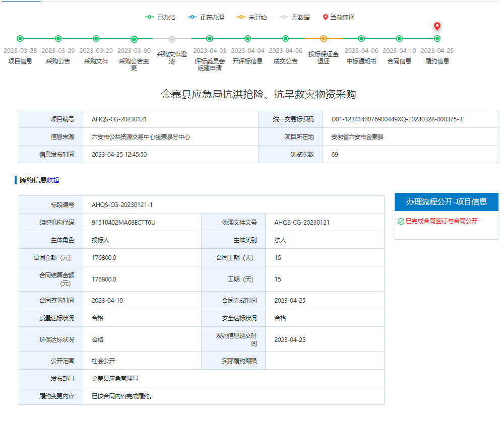The image size is (504, 421).
Task: Select the 采购公告变更 timeline node
Action: click(x=134, y=39)
